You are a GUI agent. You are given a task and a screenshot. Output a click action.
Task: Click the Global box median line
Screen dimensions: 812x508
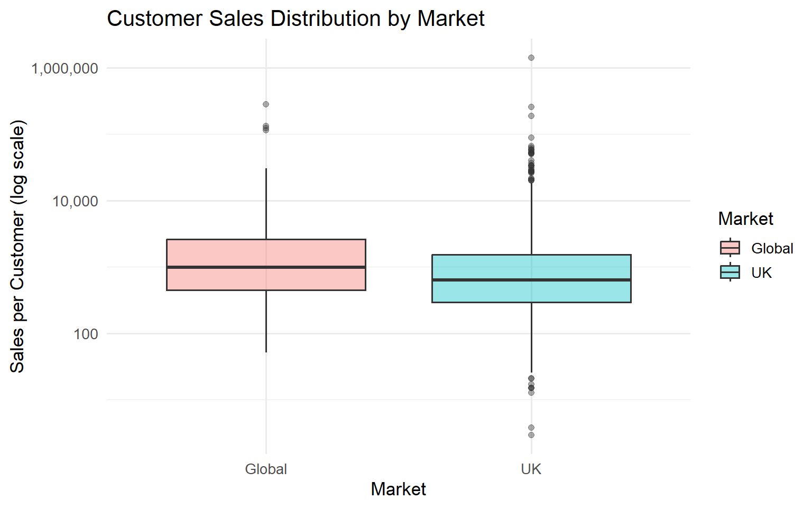266,267
